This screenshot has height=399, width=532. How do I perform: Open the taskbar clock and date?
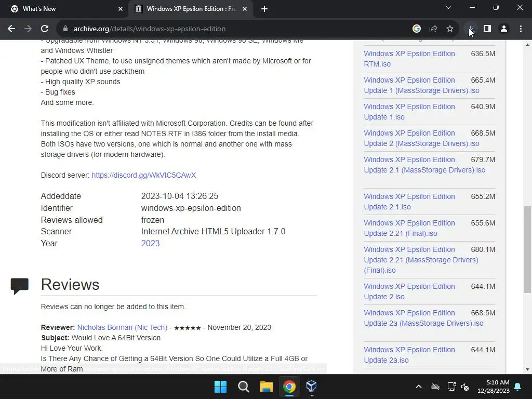(x=494, y=387)
